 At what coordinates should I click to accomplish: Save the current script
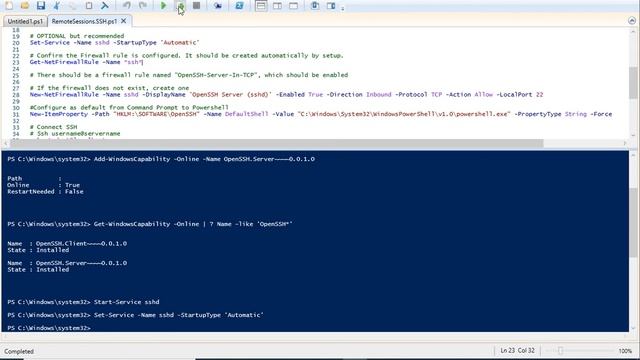[40, 5]
